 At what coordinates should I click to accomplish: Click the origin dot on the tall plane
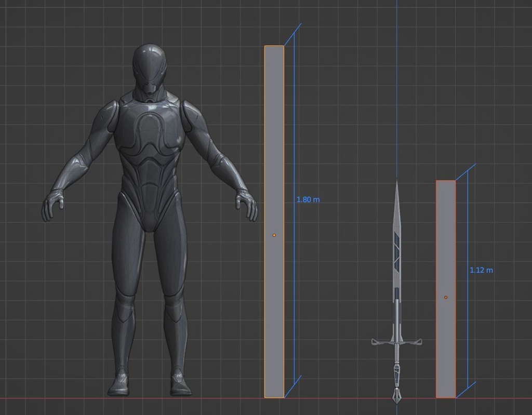pos(274,235)
